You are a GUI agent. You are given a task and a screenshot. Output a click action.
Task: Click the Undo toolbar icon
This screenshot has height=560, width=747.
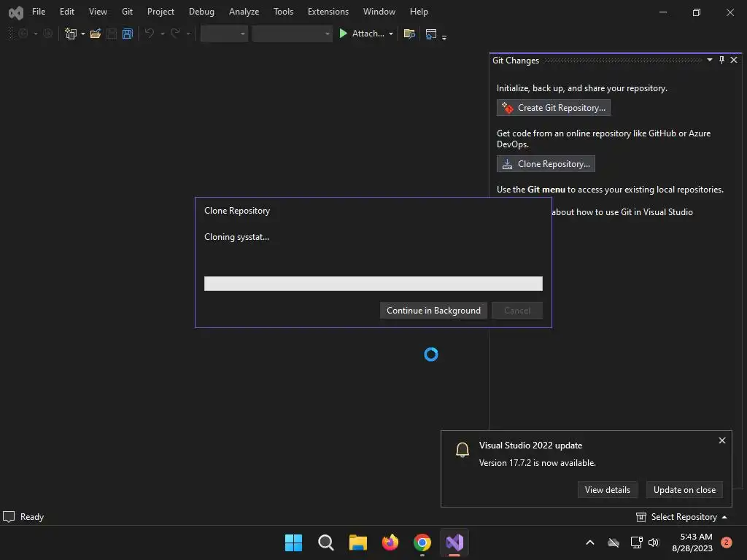(150, 34)
